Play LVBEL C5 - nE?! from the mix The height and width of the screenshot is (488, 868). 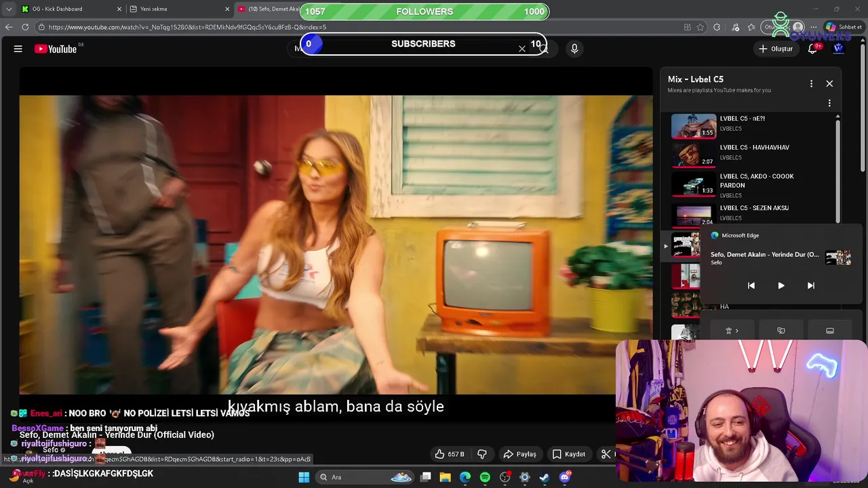click(751, 125)
